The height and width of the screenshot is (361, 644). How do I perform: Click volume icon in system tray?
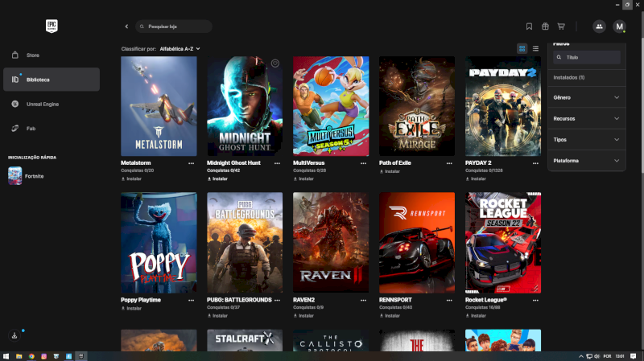(597, 356)
